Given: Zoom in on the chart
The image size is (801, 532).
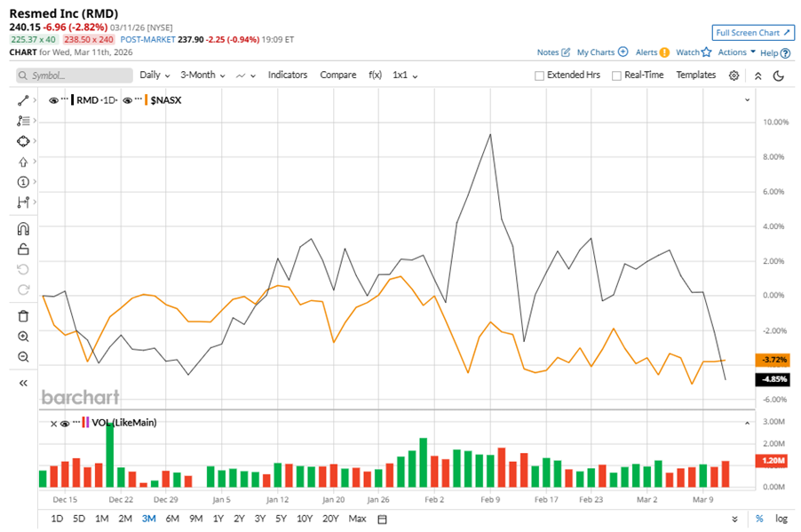Looking at the screenshot, I should click(23, 337).
